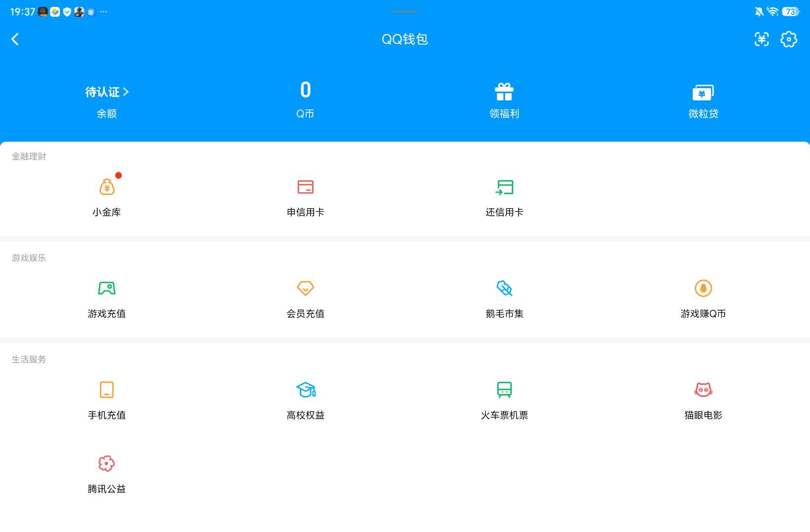The width and height of the screenshot is (810, 532).
Task: Tap the 余额 label
Action: (x=106, y=114)
